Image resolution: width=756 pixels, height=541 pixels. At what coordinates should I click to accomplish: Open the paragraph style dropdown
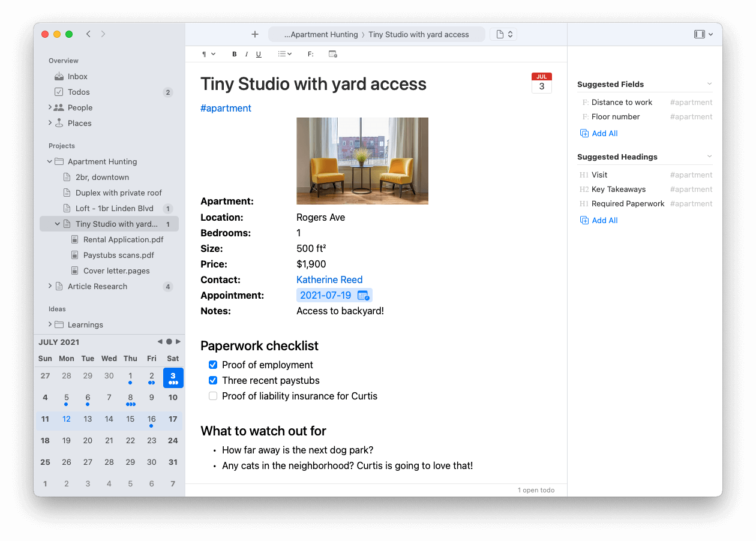click(x=207, y=54)
